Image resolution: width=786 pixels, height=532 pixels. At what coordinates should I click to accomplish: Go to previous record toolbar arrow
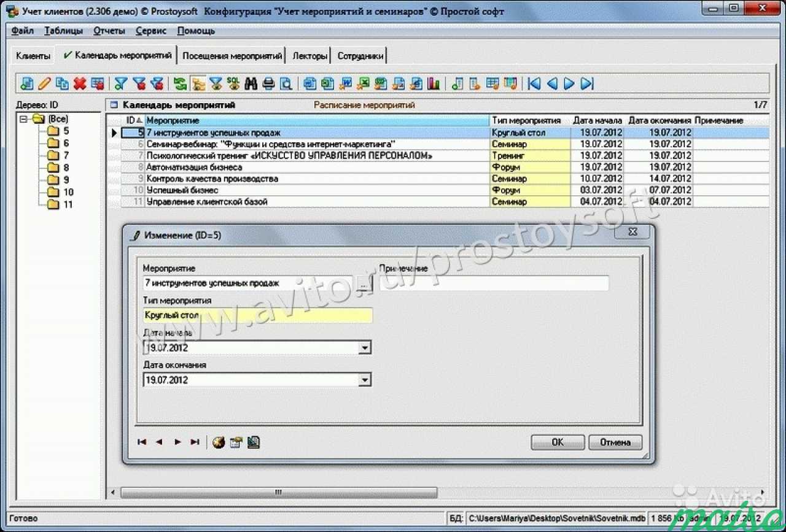coord(552,83)
